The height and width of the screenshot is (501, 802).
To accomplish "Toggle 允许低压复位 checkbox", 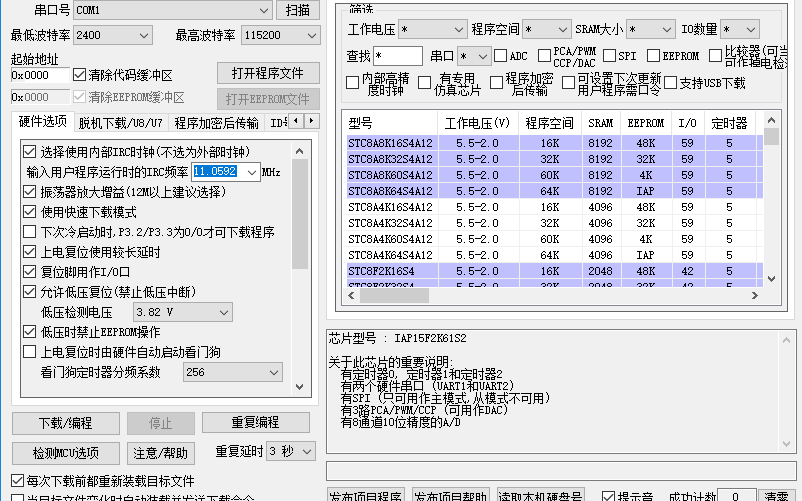I will click(x=30, y=292).
